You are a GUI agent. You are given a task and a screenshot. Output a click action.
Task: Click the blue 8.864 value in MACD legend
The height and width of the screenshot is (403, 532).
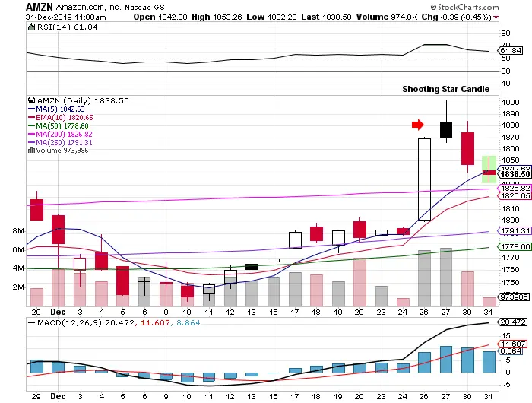point(188,323)
